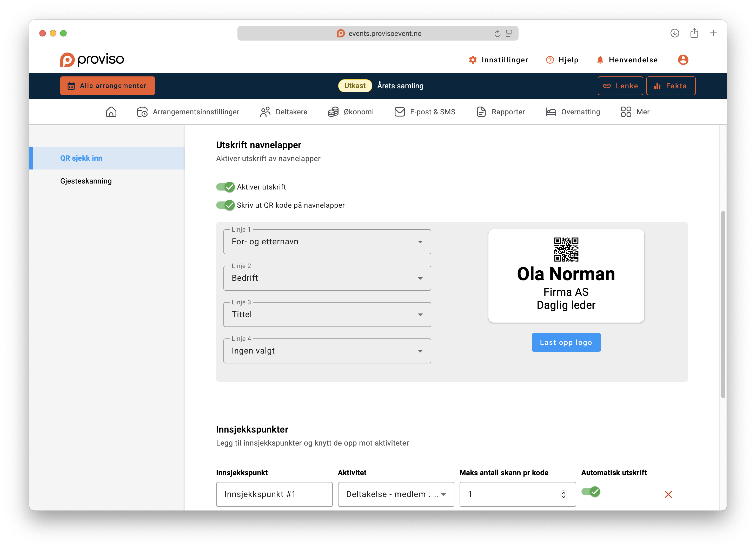The width and height of the screenshot is (756, 549).
Task: Expand the Mer menu
Action: tap(635, 112)
